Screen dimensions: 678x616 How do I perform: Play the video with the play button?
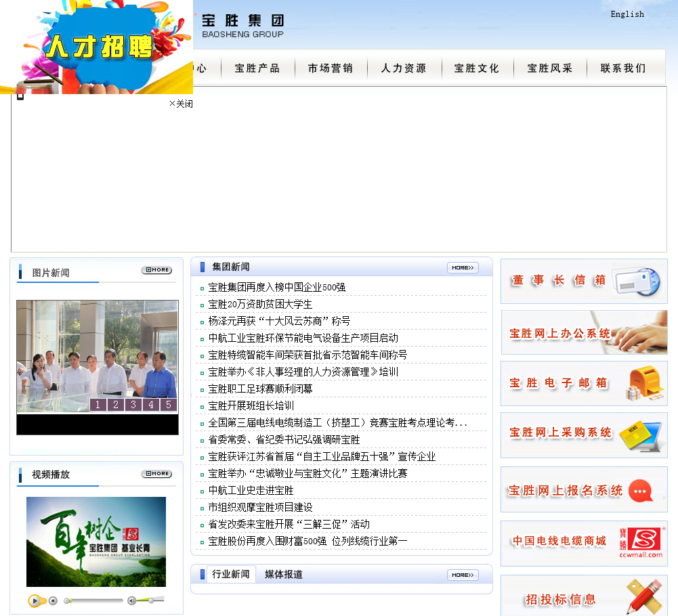35,600
